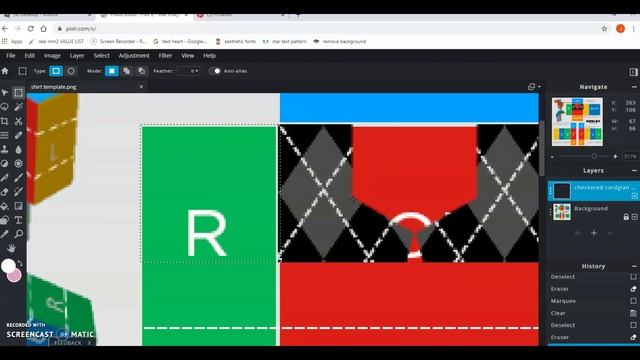Choose rectangle marquee type
The width and height of the screenshot is (640, 360).
[56, 71]
